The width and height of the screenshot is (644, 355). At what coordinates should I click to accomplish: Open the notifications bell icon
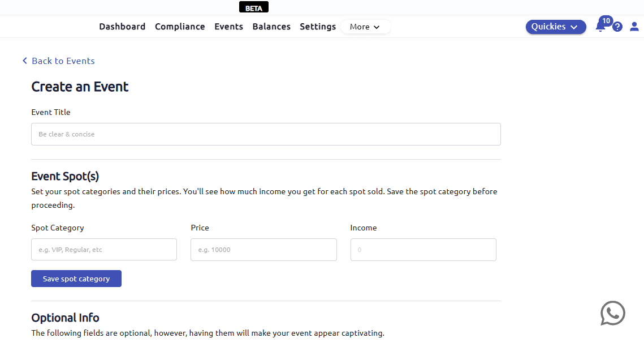(600, 27)
